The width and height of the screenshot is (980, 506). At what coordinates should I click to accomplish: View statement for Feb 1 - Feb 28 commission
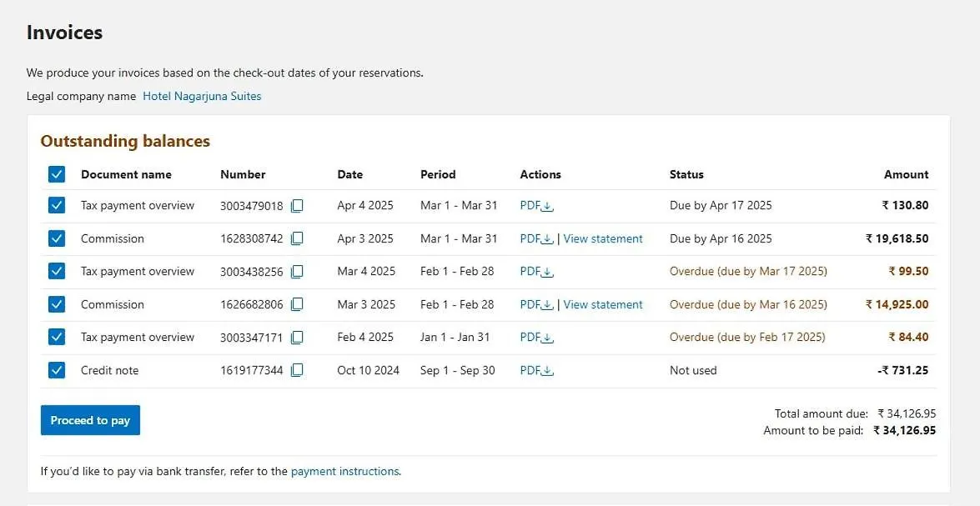tap(602, 305)
